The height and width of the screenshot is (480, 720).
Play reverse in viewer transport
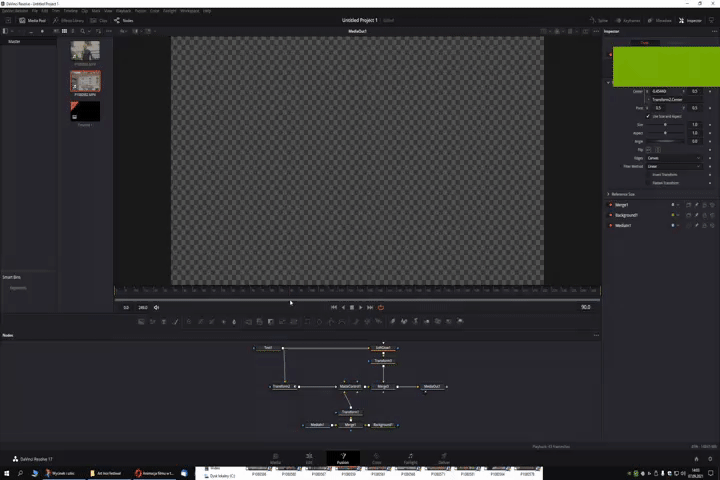pyautogui.click(x=343, y=307)
